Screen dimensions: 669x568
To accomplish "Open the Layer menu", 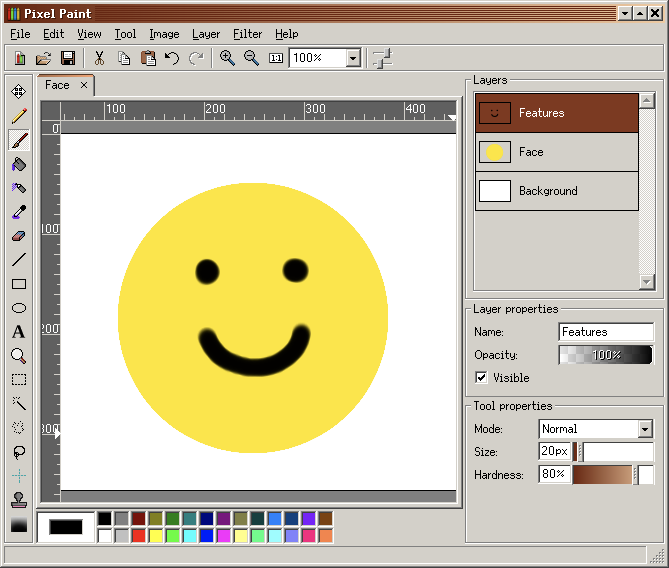I will tap(206, 34).
